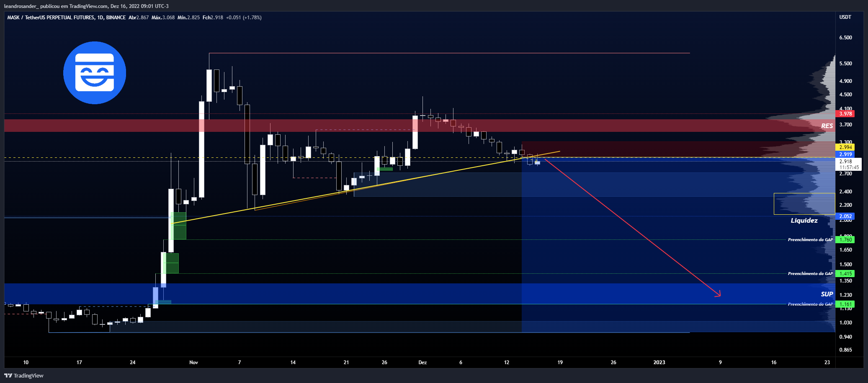Click the current price 2.918 countdown label
The width and height of the screenshot is (868, 383).
[849, 164]
